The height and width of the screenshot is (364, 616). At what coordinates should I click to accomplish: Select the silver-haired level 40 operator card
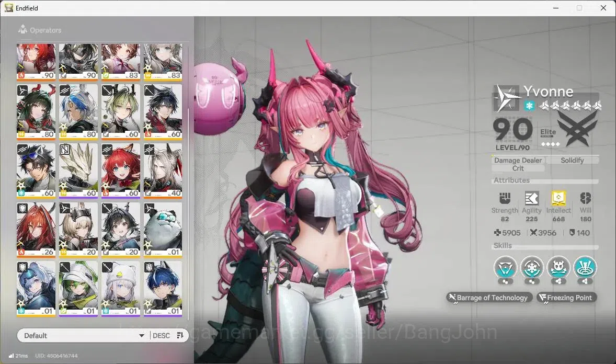163,170
